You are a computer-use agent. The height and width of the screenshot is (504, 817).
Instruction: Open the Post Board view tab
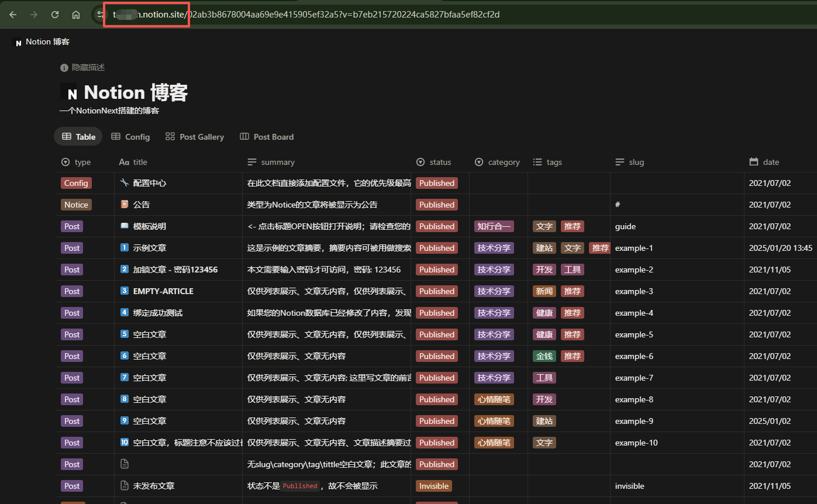pyautogui.click(x=267, y=137)
